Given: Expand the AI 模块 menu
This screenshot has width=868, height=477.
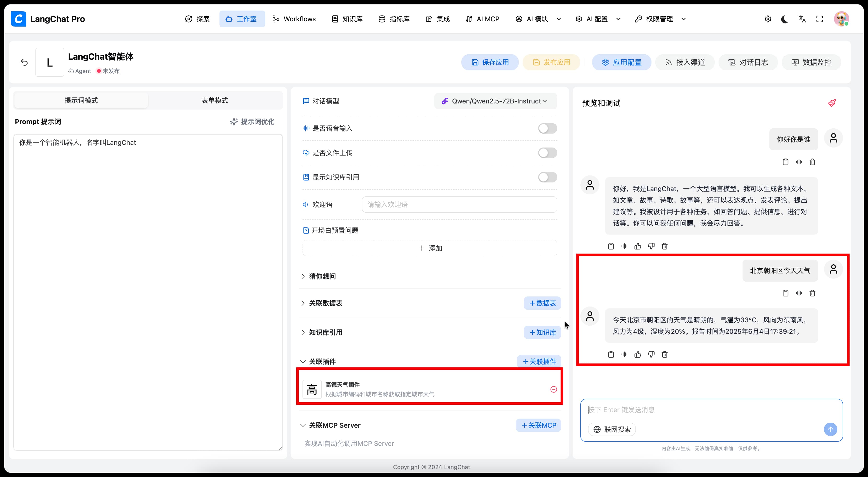Looking at the screenshot, I should pos(538,19).
